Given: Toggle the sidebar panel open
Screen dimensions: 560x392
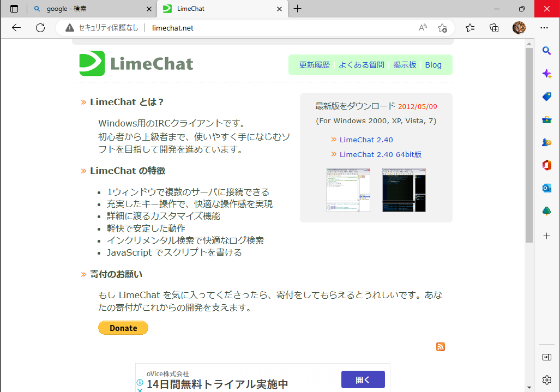Looking at the screenshot, I should (547, 357).
